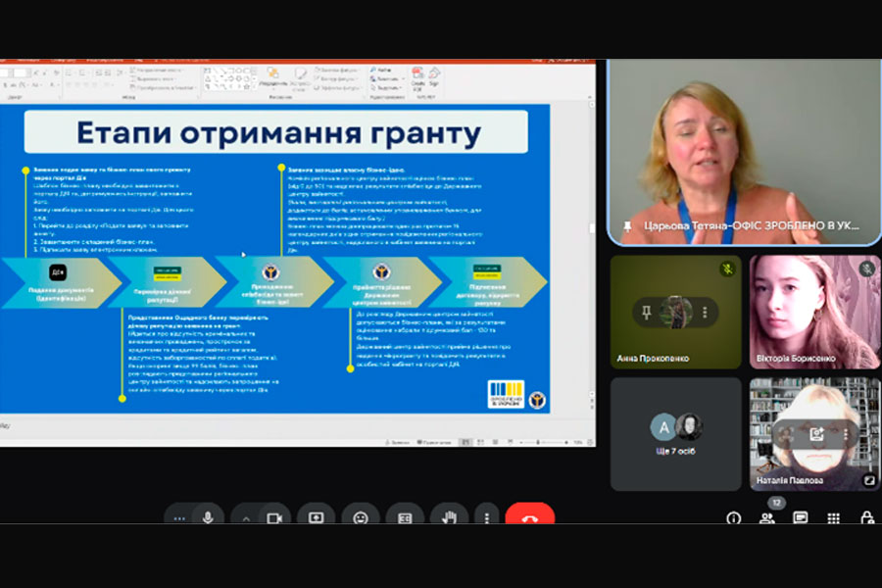Select 'Перевірка ділової репутації' chevron shape
The width and height of the screenshot is (882, 588).
(x=167, y=282)
